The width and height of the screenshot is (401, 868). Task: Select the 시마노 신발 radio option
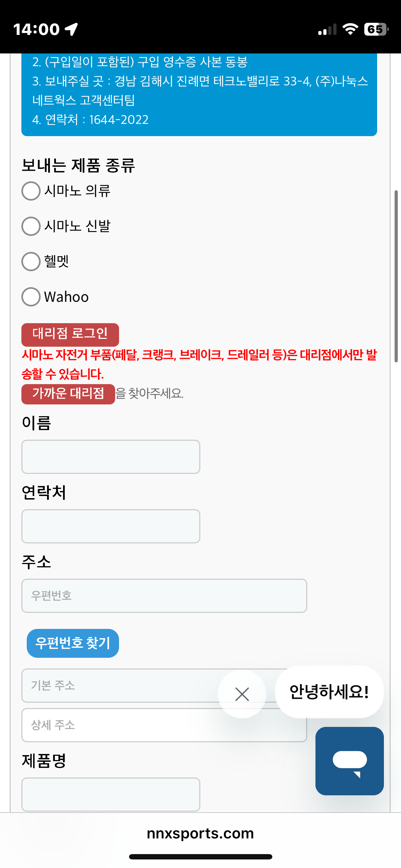[31, 226]
